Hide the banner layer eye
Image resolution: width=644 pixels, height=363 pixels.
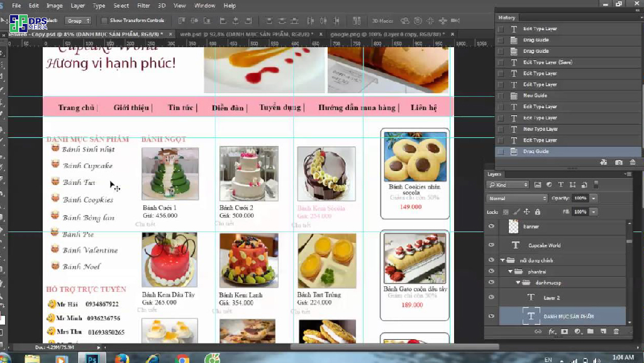(x=491, y=226)
